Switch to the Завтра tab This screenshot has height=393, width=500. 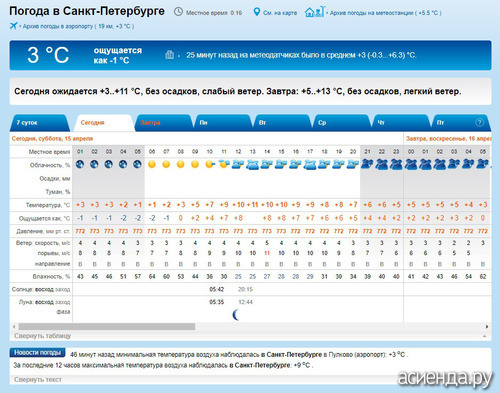pos(163,123)
